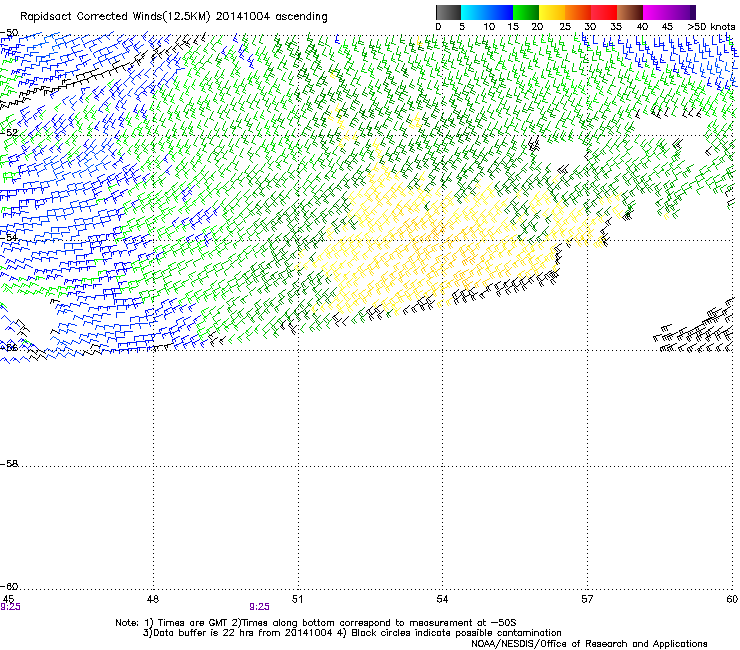
Task: Click the '-58' latitude axis label
Action: click(9, 464)
